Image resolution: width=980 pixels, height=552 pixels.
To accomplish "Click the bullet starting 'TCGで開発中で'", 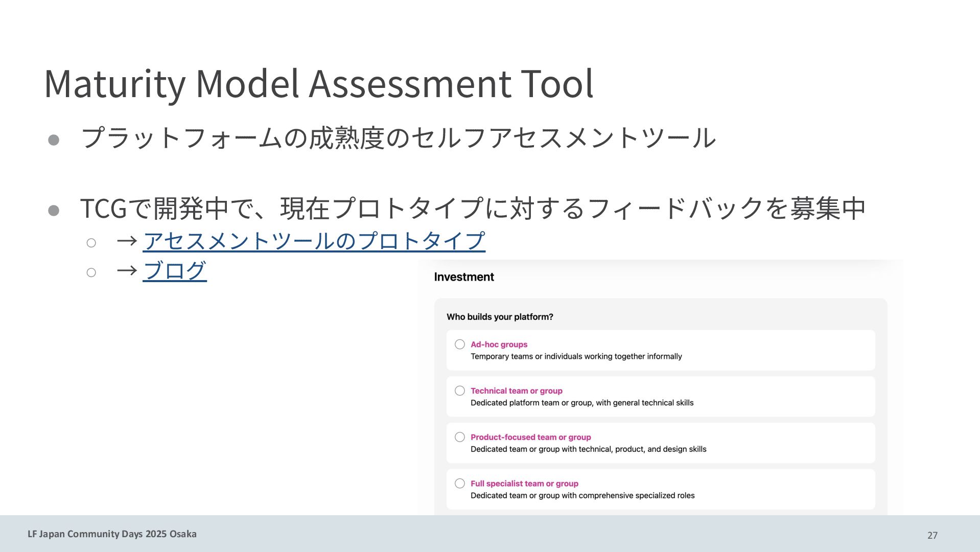I will [x=473, y=208].
